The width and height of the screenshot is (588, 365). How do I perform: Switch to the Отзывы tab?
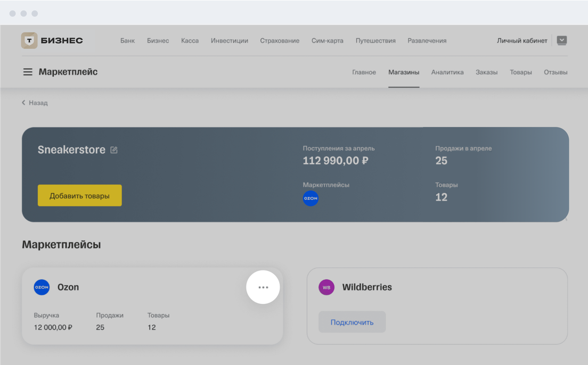click(556, 72)
